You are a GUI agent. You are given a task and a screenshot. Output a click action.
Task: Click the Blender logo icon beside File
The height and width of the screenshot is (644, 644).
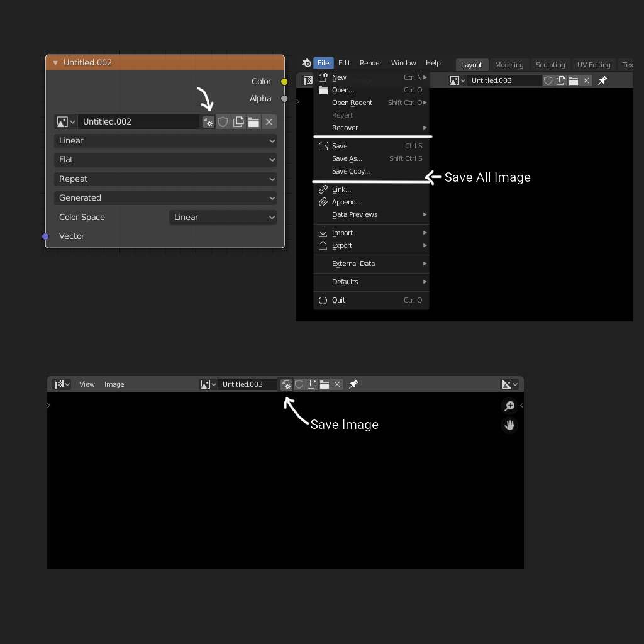tap(306, 63)
